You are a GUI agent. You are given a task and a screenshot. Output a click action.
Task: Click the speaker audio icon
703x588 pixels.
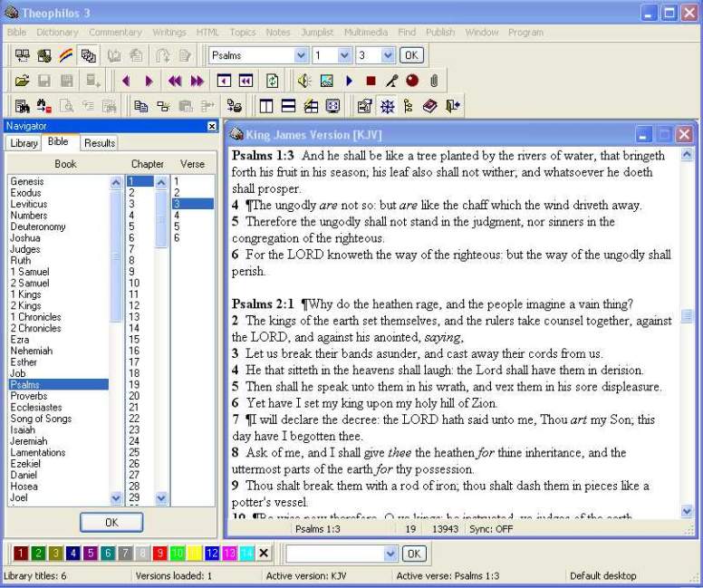click(x=304, y=81)
